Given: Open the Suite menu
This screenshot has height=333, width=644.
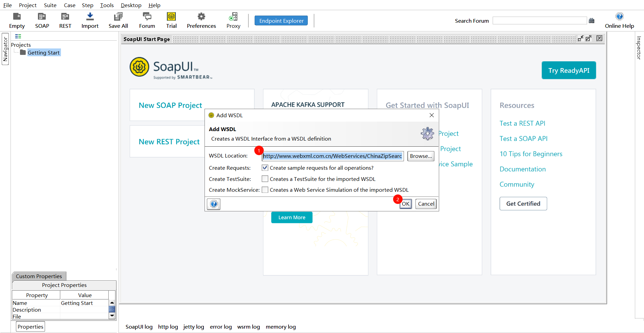Looking at the screenshot, I should (x=50, y=5).
